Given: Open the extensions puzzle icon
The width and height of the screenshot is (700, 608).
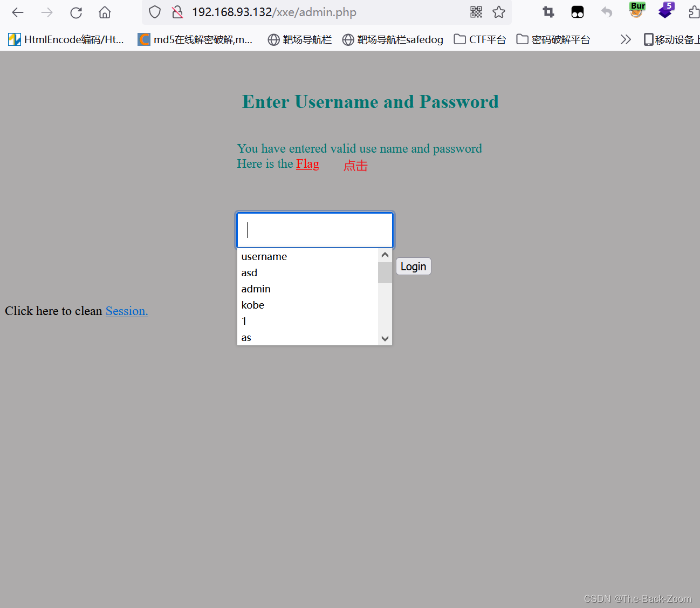Looking at the screenshot, I should tap(695, 12).
